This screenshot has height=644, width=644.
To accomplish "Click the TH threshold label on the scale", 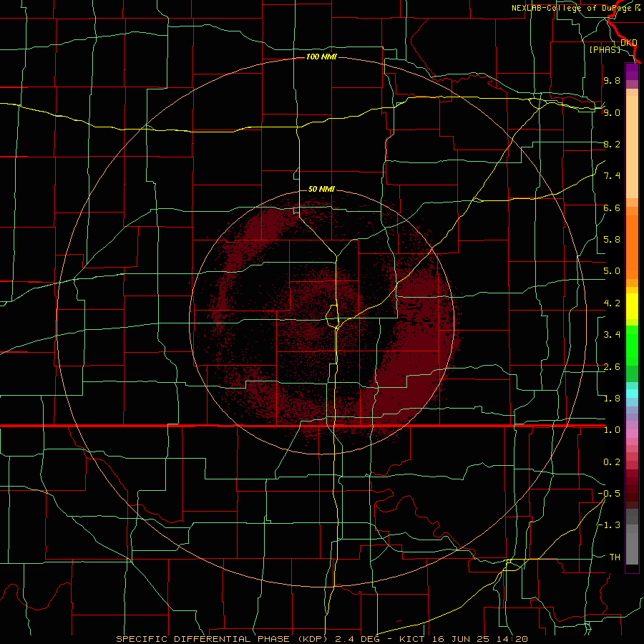I will tap(615, 557).
